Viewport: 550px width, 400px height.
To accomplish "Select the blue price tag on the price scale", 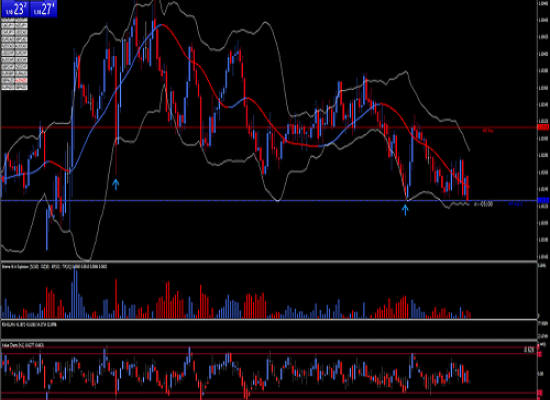I will [543, 200].
